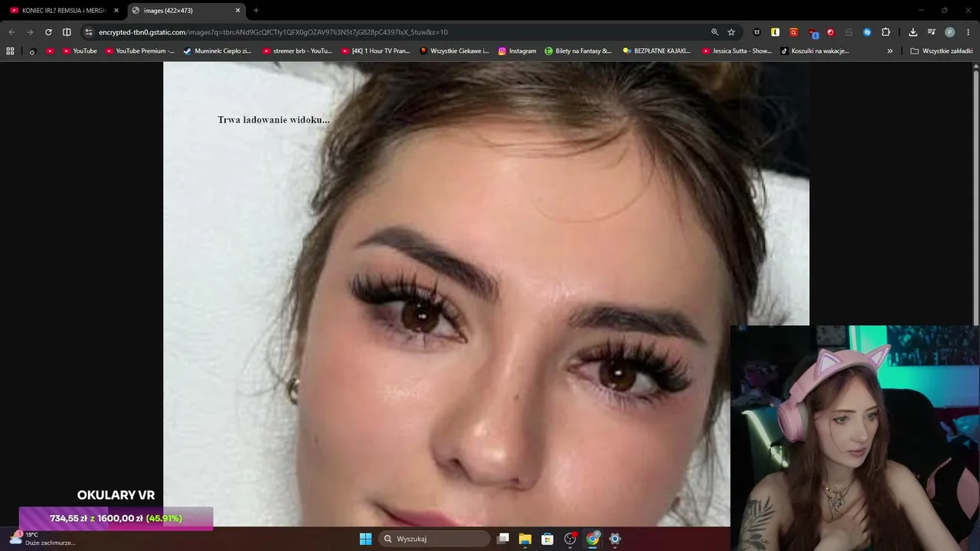This screenshot has width=980, height=551.
Task: Open the Extensions puzzle menu
Action: click(x=886, y=32)
